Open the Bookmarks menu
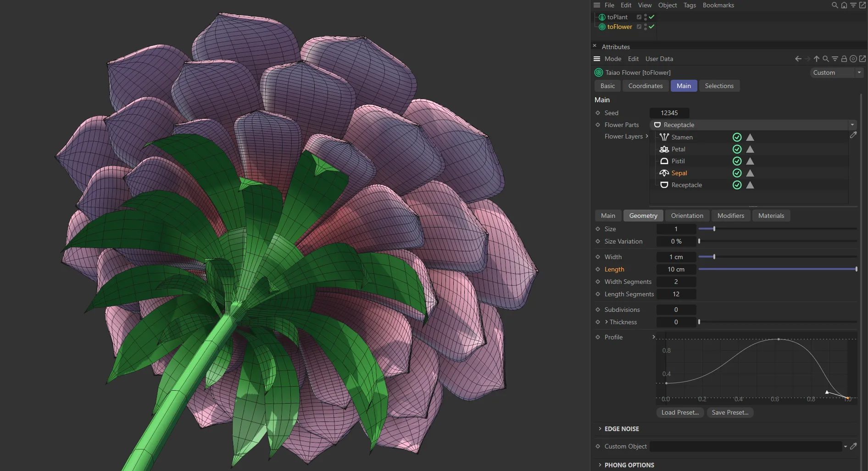 [x=718, y=5]
